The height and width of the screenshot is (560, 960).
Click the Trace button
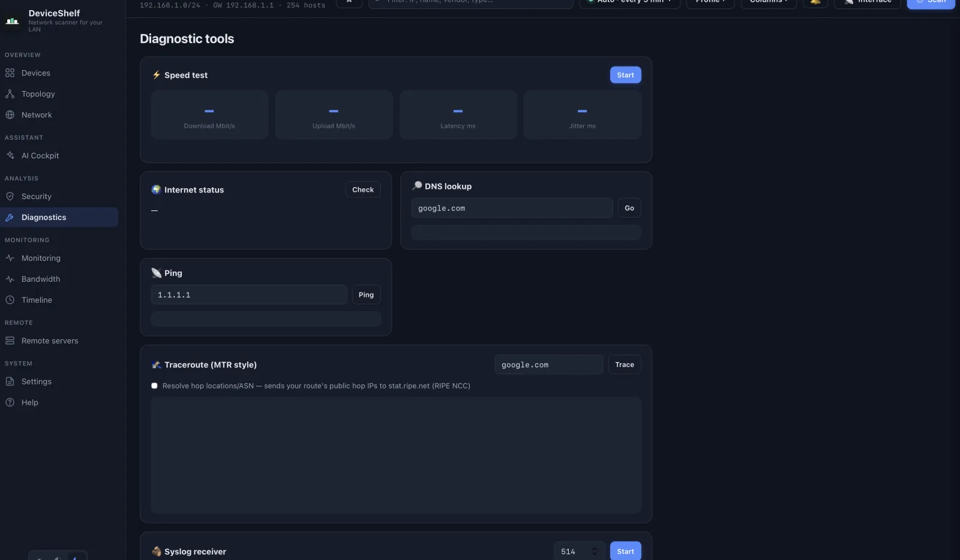[x=625, y=365]
